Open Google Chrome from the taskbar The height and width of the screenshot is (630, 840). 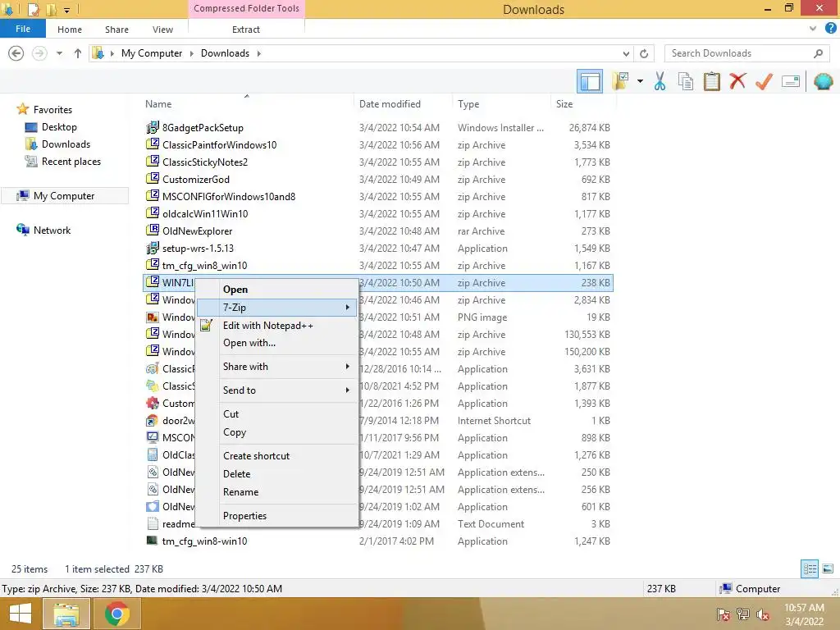click(117, 614)
